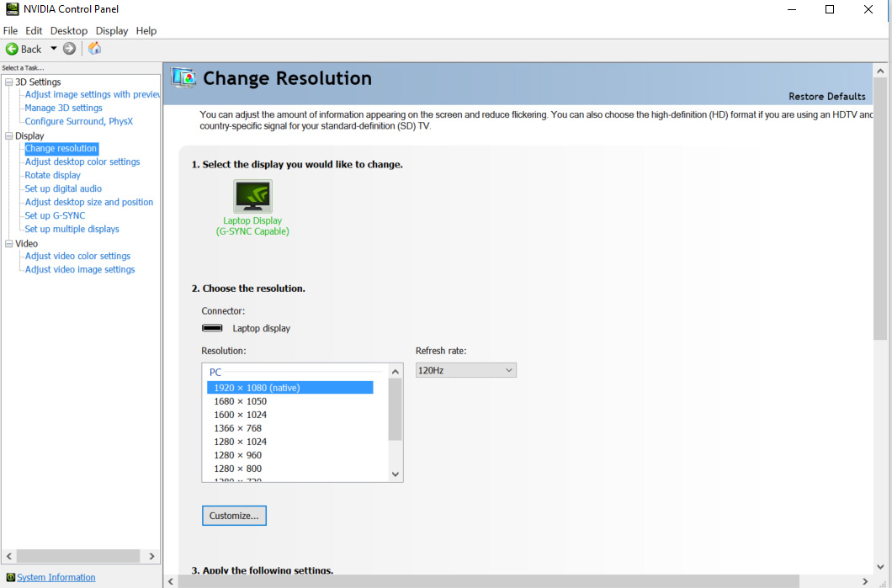Screen dimensions: 892x588
Task: Select 1280 × 1024 resolution
Action: pyautogui.click(x=240, y=442)
